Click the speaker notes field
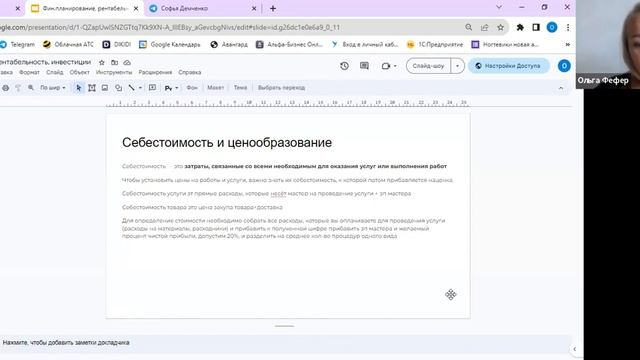Screen dimensions: 640x360 click(286, 342)
